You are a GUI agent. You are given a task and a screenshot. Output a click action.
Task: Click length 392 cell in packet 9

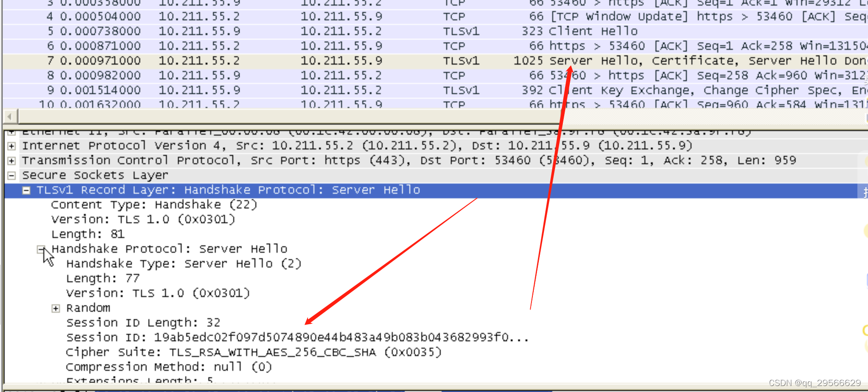532,90
